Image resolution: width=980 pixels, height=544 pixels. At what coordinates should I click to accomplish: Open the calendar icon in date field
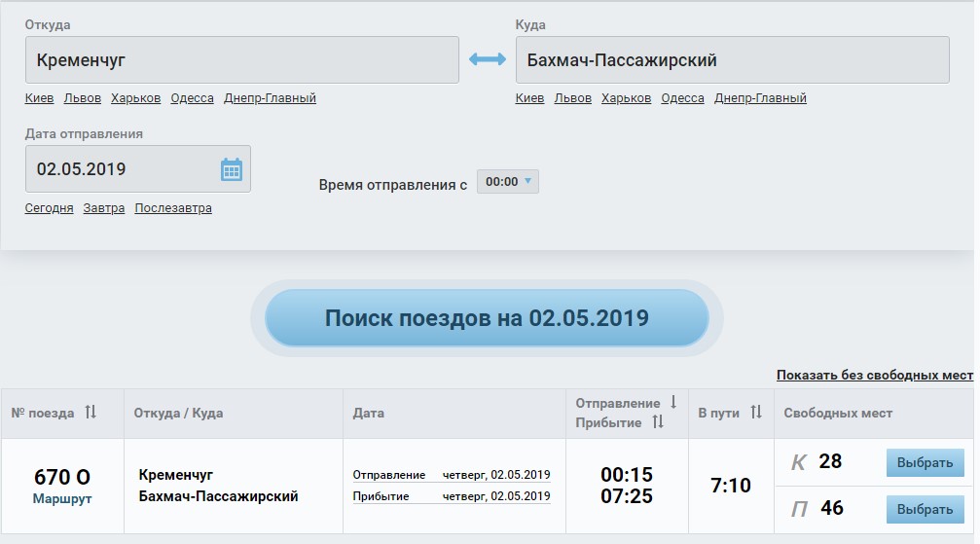click(x=231, y=169)
